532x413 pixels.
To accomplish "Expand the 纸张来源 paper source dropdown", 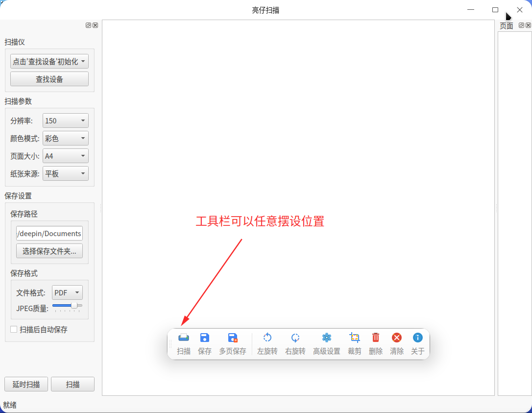I will [66, 174].
